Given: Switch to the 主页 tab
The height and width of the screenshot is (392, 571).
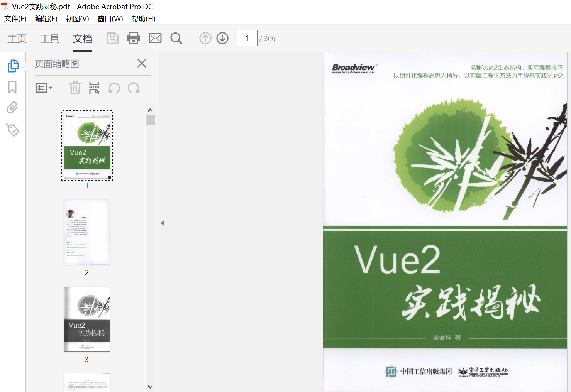Looking at the screenshot, I should point(17,39).
